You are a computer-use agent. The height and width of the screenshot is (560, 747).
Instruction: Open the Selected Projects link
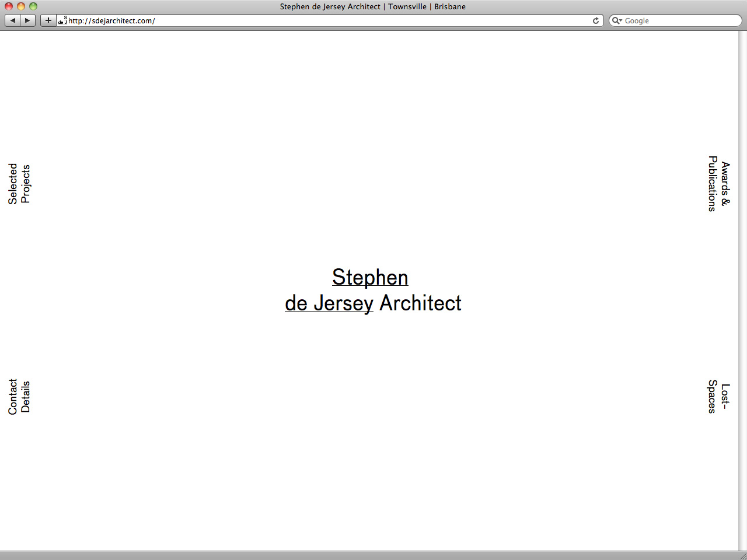point(19,184)
